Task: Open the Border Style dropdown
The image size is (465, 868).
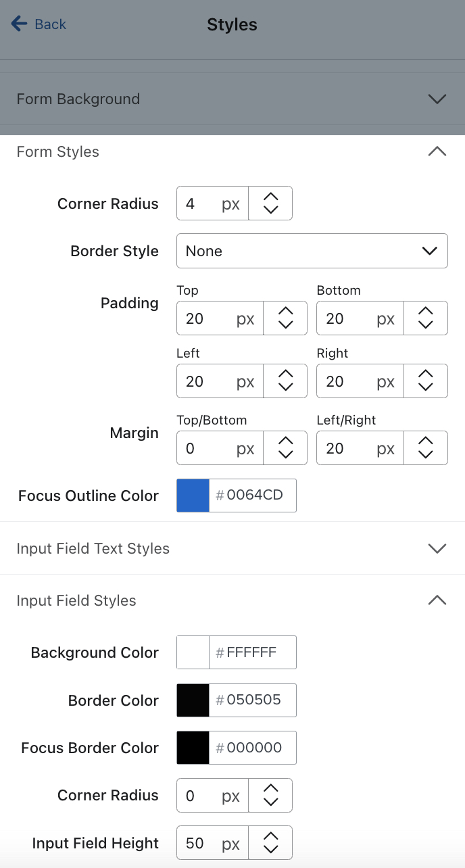Action: click(x=312, y=251)
